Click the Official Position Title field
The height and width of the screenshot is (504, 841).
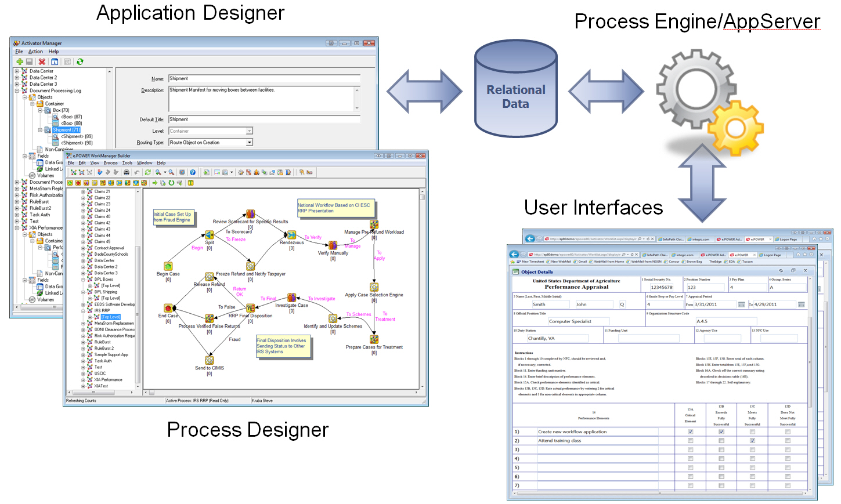click(x=579, y=321)
